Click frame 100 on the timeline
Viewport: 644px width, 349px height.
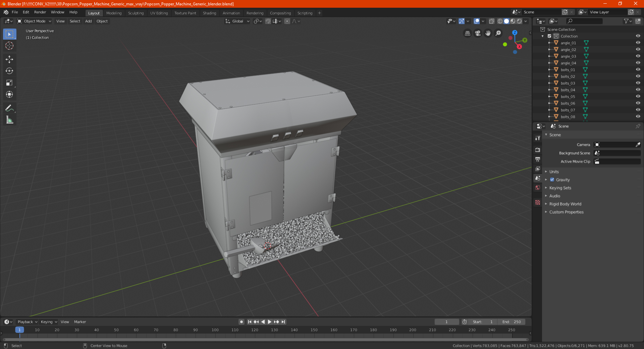coord(215,330)
